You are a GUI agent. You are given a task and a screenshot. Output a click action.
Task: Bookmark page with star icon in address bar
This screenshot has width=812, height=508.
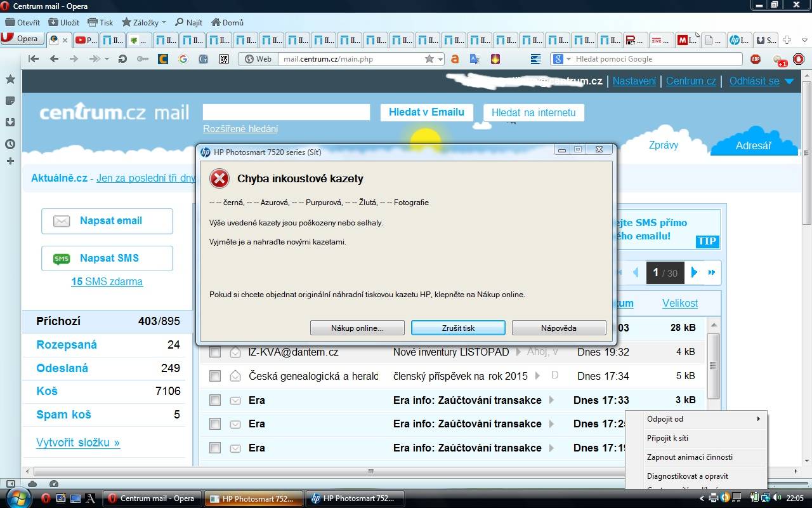(x=429, y=59)
